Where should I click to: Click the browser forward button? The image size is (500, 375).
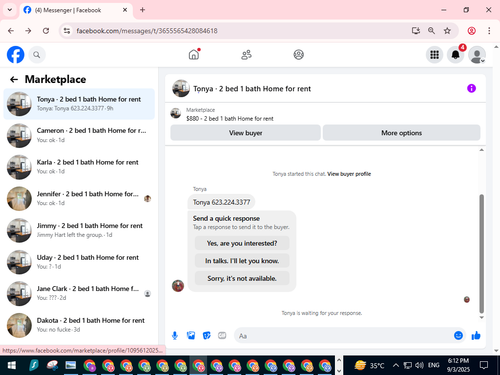[x=28, y=31]
